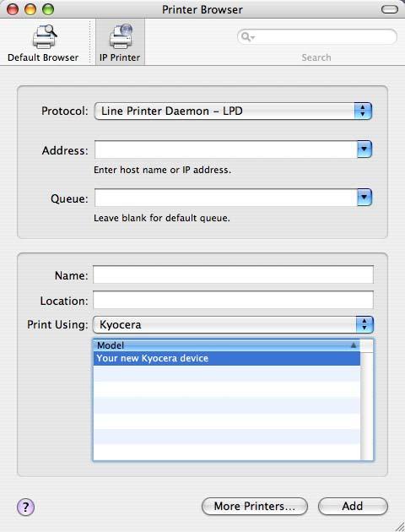Click the Model column header
Screen dimensions: 405x532
pyautogui.click(x=227, y=345)
